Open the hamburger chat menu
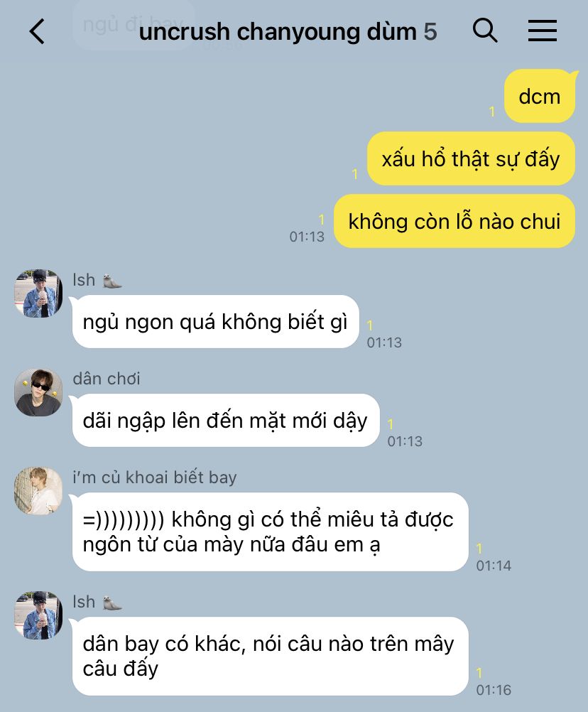 coord(542,31)
